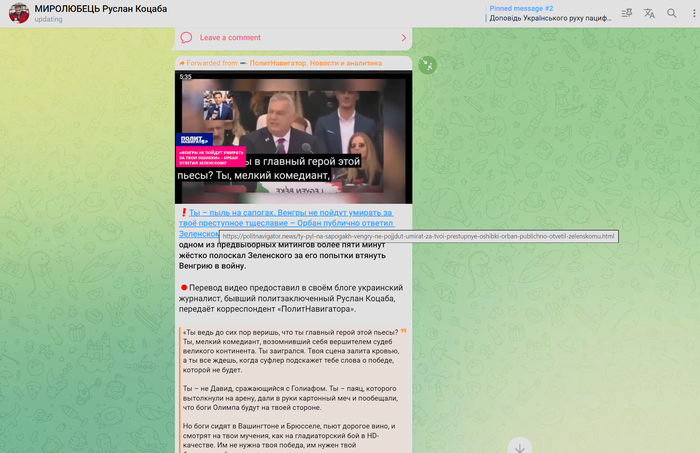Click the Leave a comment text
This screenshot has width=700, height=453.
(230, 38)
